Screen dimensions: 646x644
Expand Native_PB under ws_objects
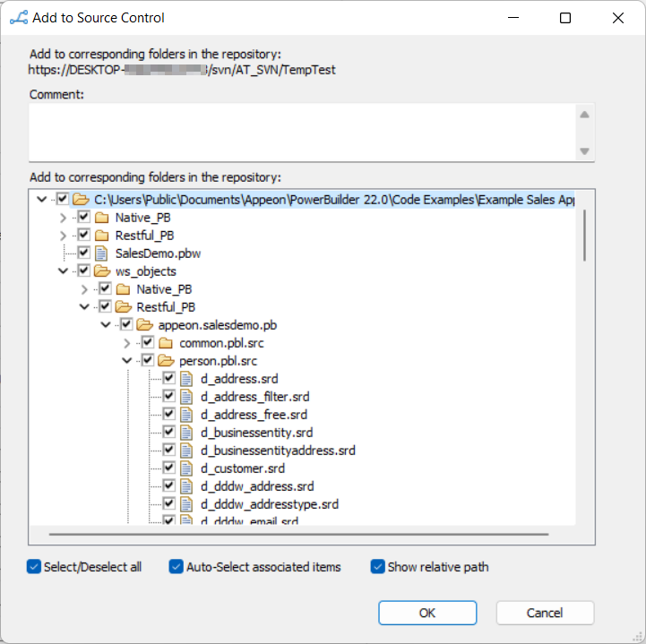[x=84, y=289]
